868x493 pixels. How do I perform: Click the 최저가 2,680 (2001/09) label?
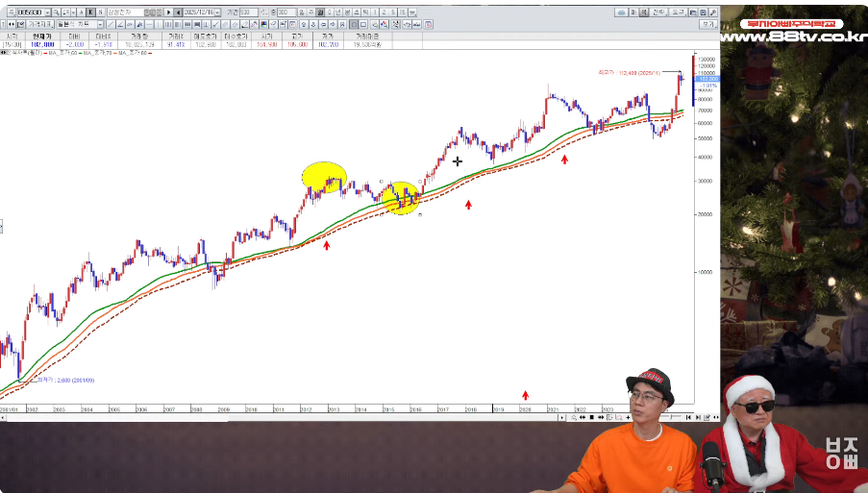coord(65,381)
